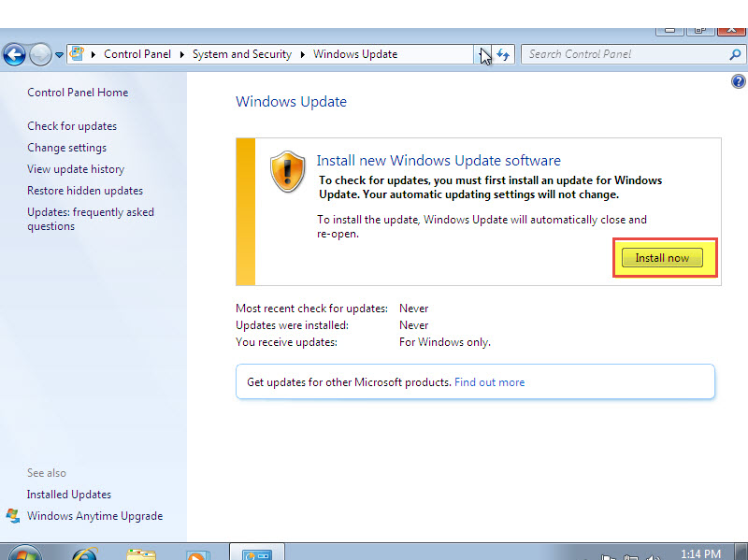This screenshot has width=748, height=560.
Task: Open the Windows Anytime Upgrade link
Action: pos(95,516)
